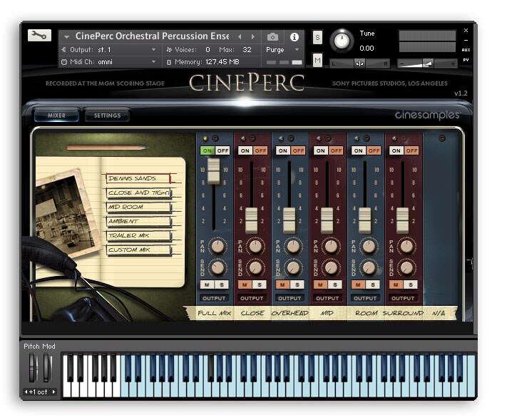Image resolution: width=507 pixels, height=420 pixels.
Task: Click the Full Mix channel fader
Action: [213, 171]
